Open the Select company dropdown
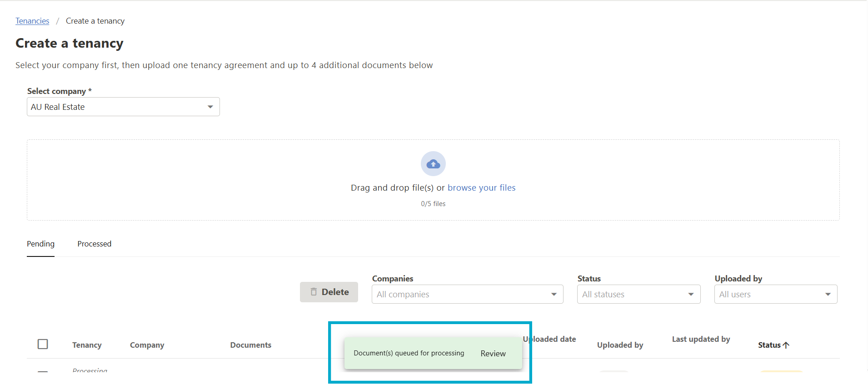Viewport: 868px width, 384px height. [x=123, y=107]
